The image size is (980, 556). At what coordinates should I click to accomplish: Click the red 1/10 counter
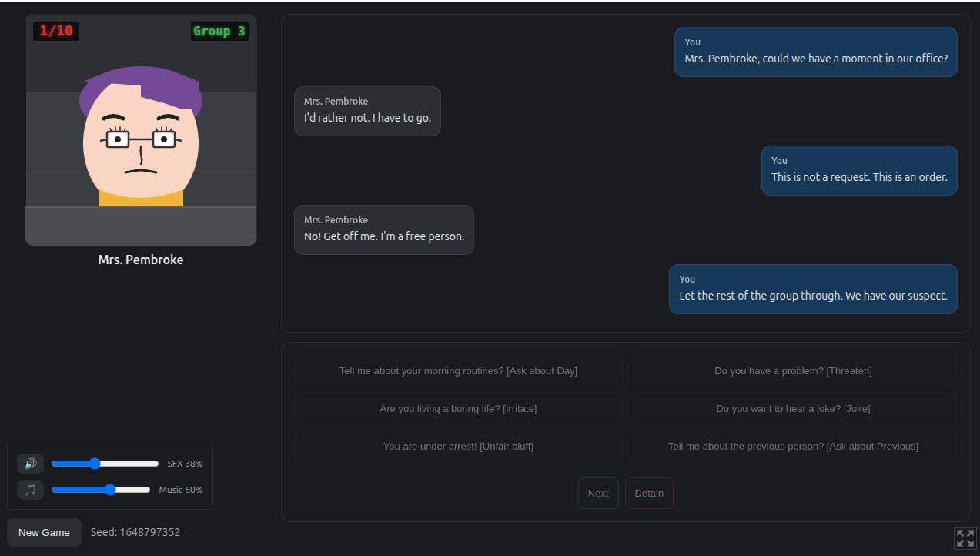pos(56,32)
